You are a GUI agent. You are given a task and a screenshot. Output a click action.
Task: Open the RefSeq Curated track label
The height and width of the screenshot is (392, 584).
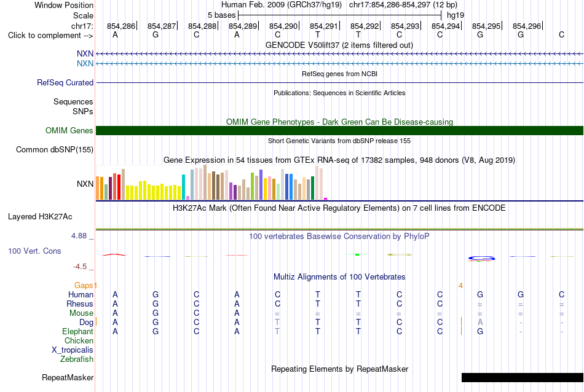(x=65, y=83)
